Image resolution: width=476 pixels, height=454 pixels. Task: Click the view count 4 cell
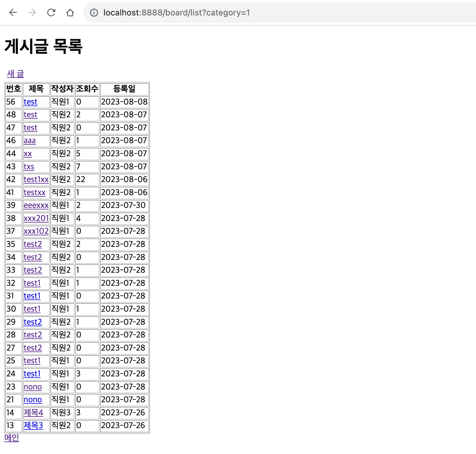(x=87, y=218)
